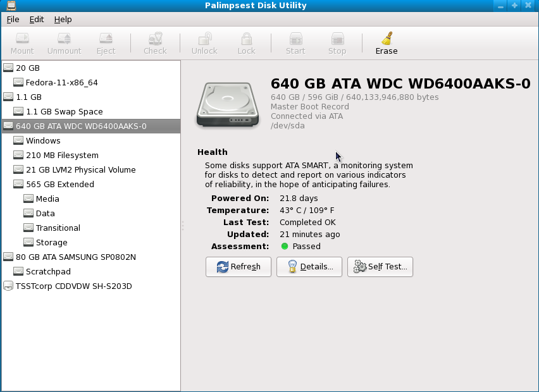Click the optical drive icon beside TSSTcorp
Screen dimensions: 539x392
[x=8, y=286]
